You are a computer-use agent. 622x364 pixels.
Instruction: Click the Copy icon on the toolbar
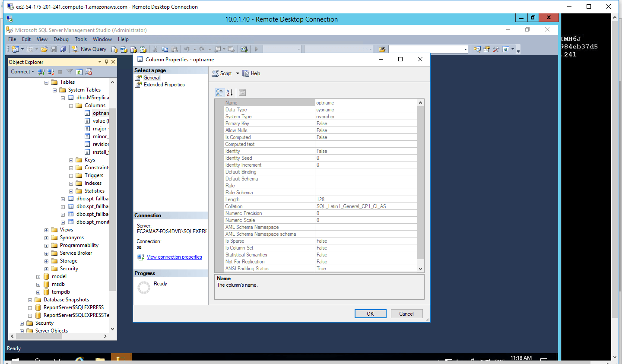tap(165, 49)
